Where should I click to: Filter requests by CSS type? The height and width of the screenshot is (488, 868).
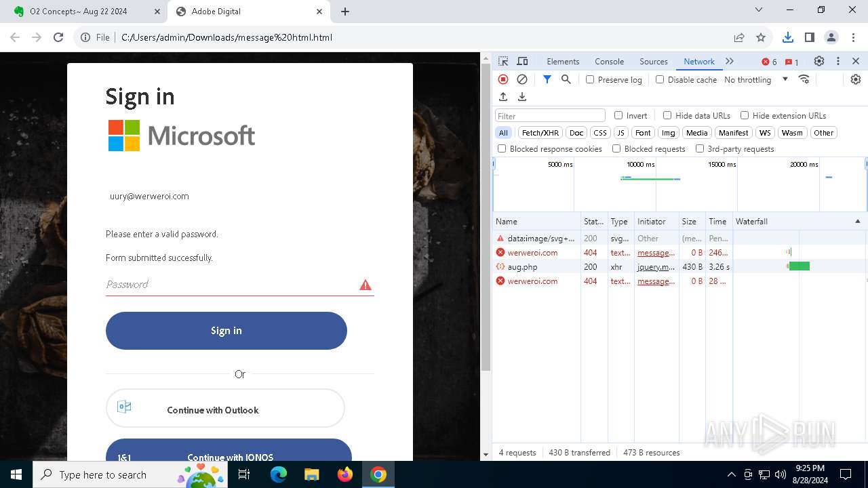coord(599,133)
